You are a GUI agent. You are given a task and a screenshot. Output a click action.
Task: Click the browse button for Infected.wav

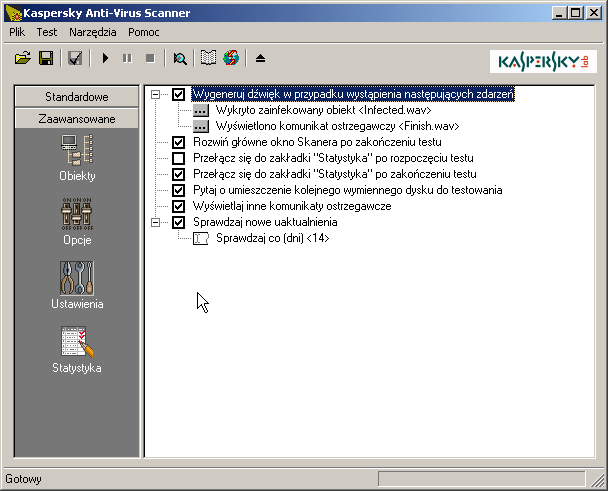[200, 110]
